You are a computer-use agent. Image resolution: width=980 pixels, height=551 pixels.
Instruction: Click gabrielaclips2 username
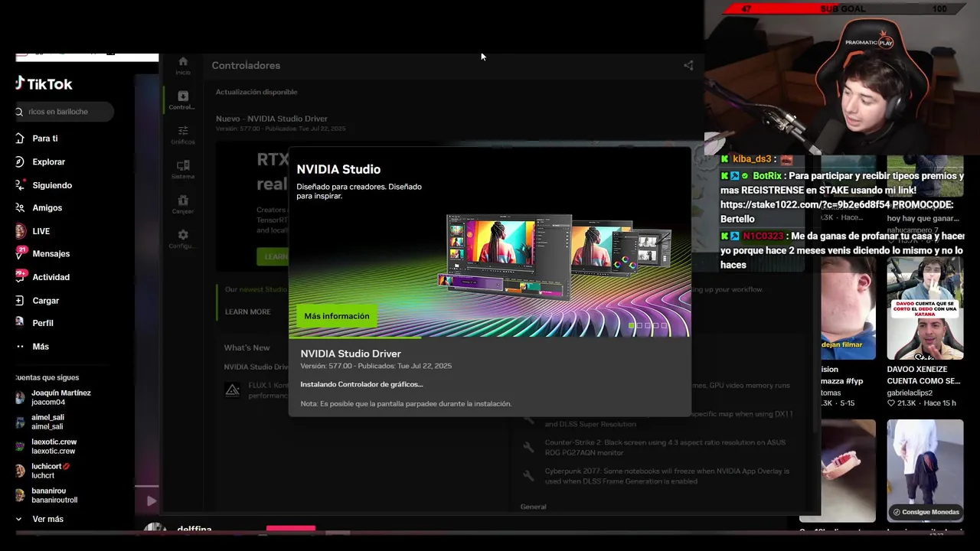910,393
